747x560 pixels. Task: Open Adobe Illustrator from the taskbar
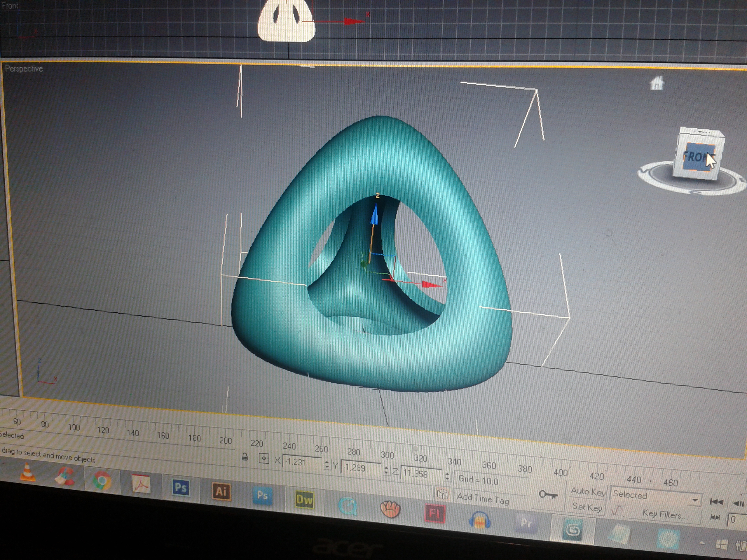pyautogui.click(x=221, y=491)
